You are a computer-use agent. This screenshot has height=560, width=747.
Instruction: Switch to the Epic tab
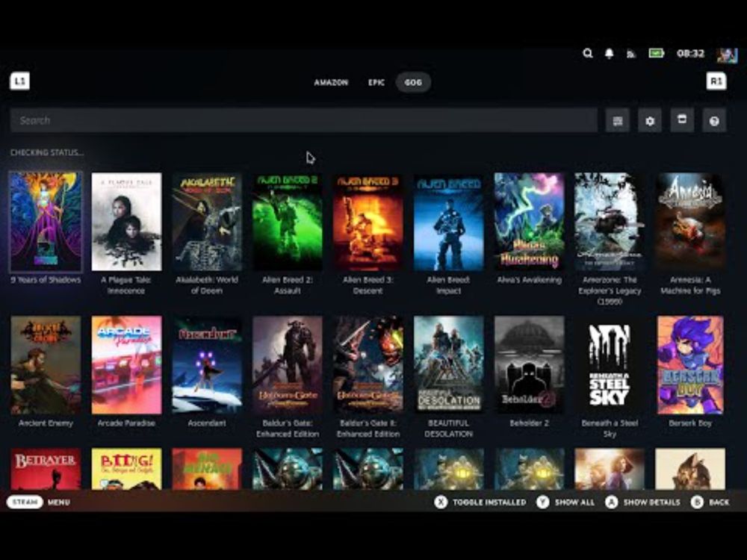pyautogui.click(x=376, y=82)
